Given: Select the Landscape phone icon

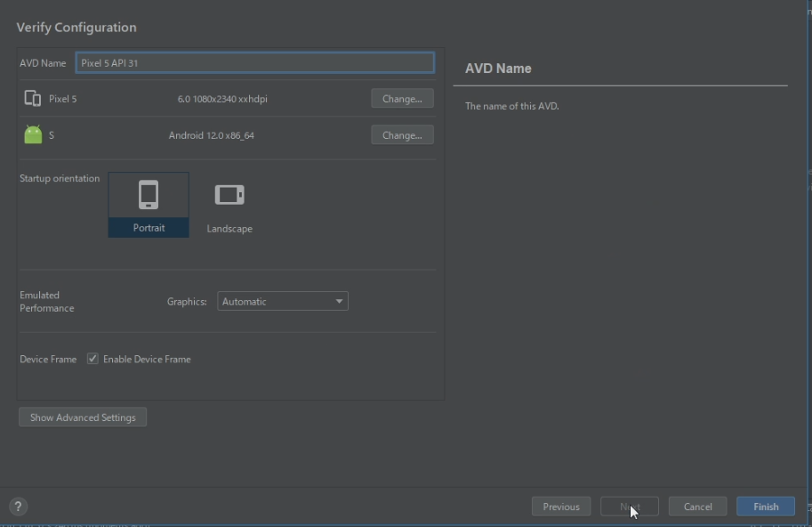Looking at the screenshot, I should point(229,195).
